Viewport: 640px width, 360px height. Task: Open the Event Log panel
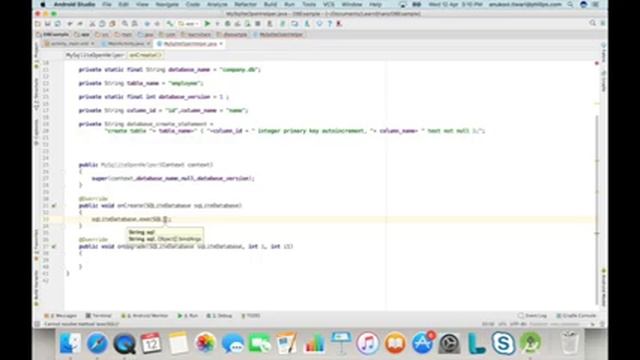click(532, 316)
